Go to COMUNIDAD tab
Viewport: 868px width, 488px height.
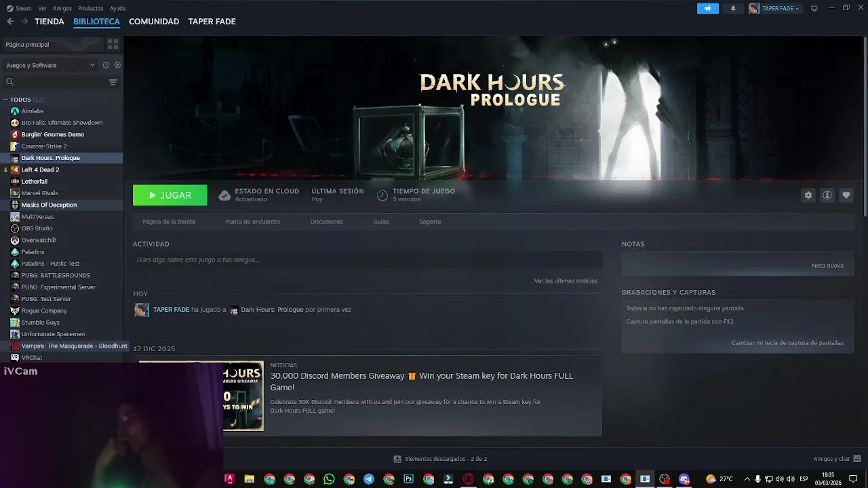[154, 22]
